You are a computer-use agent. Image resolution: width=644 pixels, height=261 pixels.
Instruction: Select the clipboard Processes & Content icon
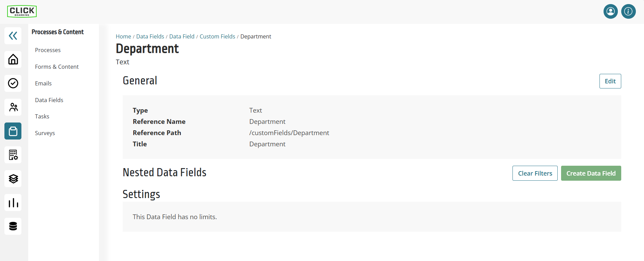tap(13, 131)
